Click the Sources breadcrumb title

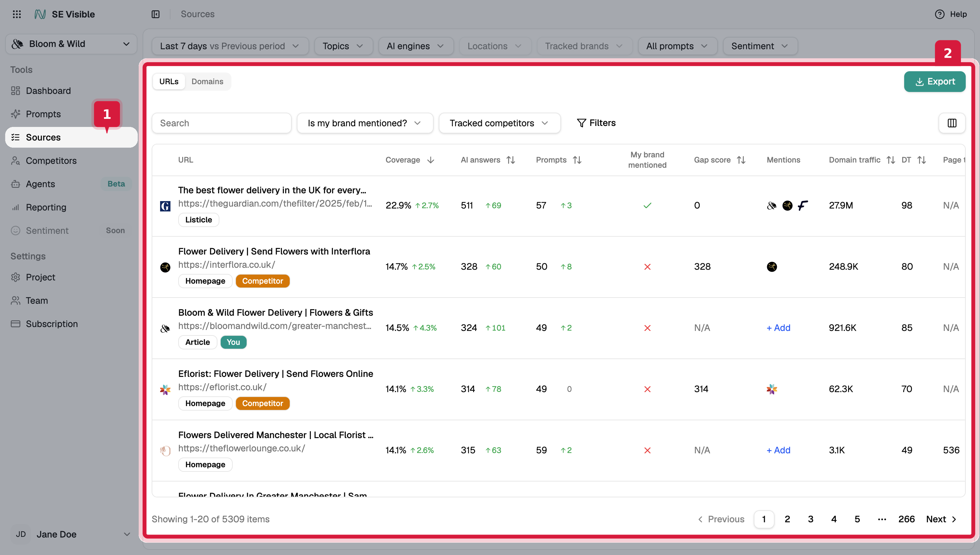click(x=198, y=14)
